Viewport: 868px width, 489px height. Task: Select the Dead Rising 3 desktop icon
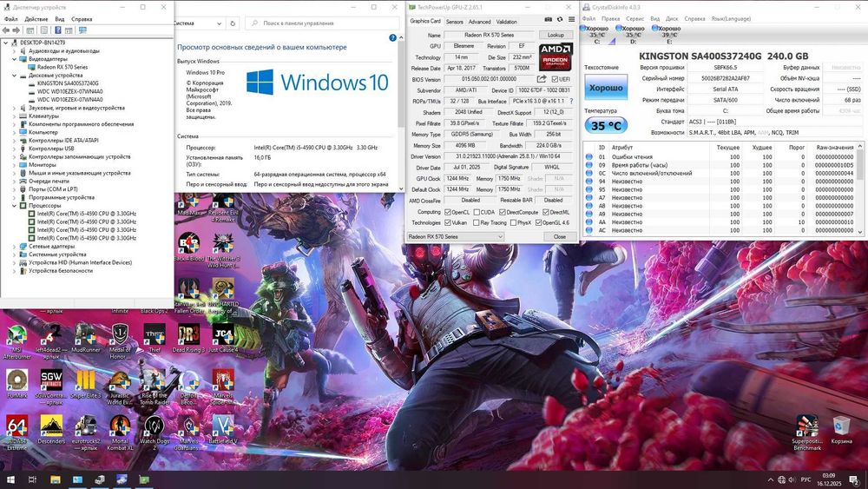[188, 339]
